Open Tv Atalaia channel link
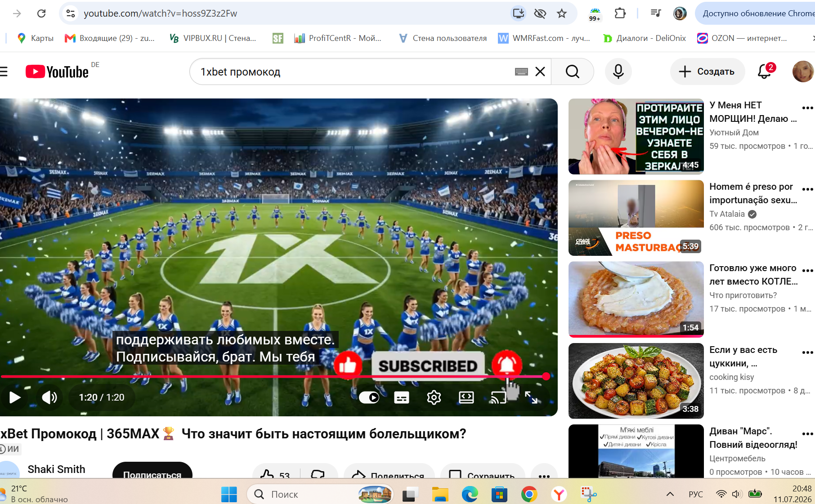The height and width of the screenshot is (504, 815). click(x=727, y=214)
